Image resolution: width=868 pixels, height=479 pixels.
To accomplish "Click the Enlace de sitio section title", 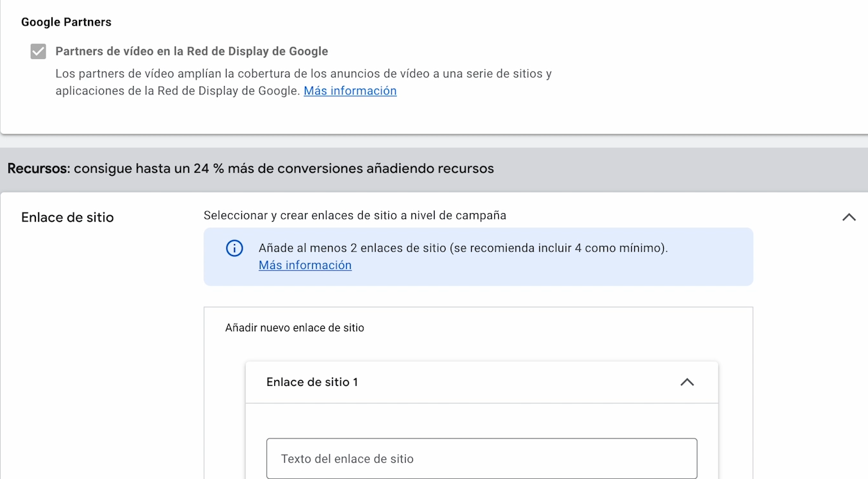I will coord(67,218).
